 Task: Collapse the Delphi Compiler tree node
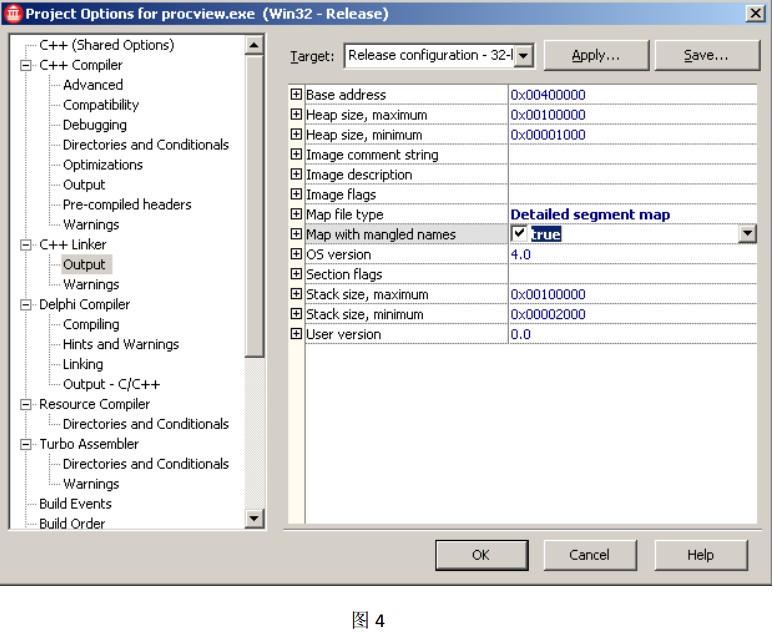point(26,305)
